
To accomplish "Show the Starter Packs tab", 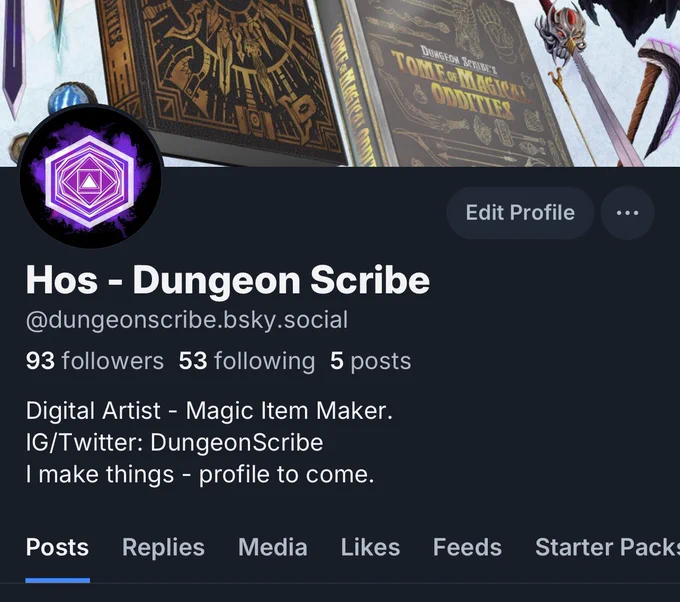I will pyautogui.click(x=607, y=547).
